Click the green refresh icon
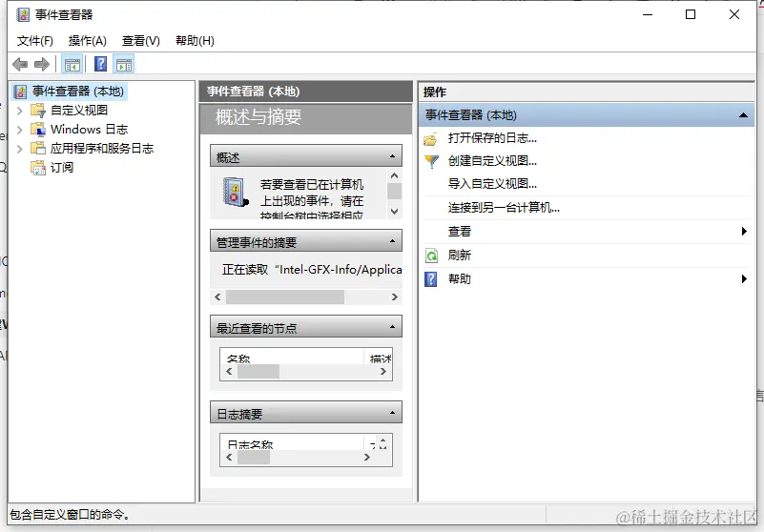Screen dimensions: 764x532 click(432, 256)
